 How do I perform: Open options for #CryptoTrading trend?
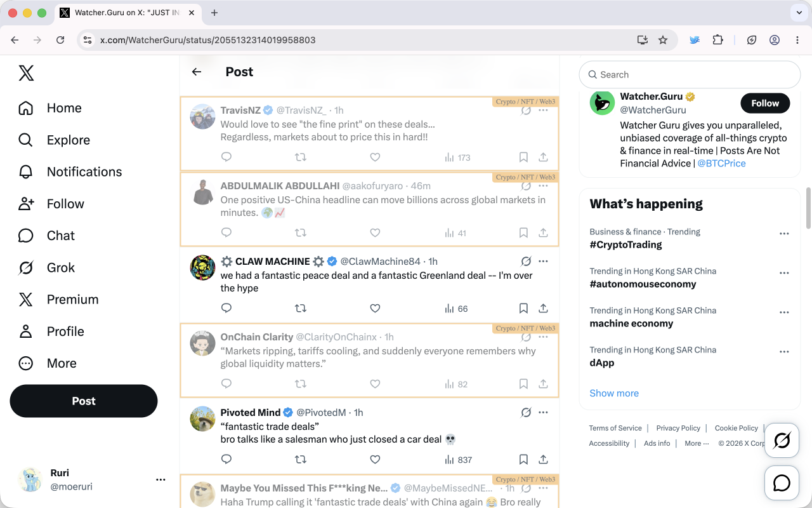784,234
